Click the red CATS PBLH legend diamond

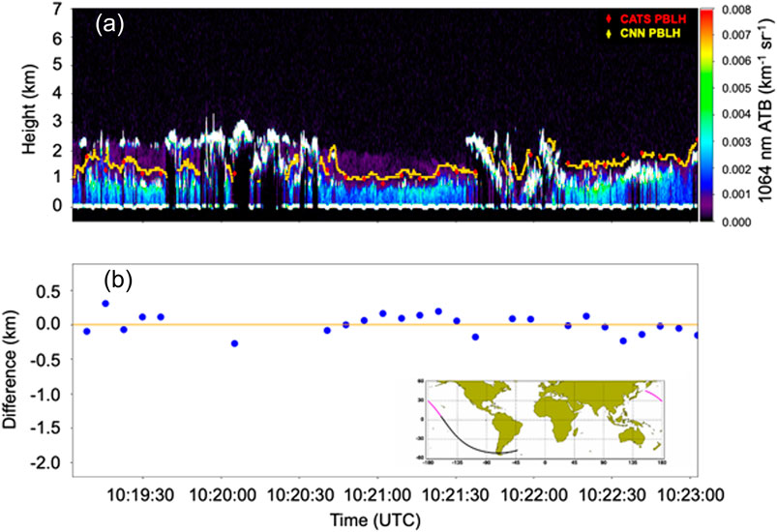click(609, 18)
